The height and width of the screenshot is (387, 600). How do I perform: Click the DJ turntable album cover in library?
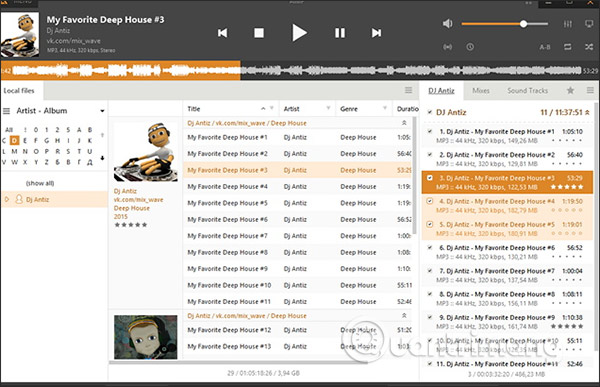pos(145,152)
